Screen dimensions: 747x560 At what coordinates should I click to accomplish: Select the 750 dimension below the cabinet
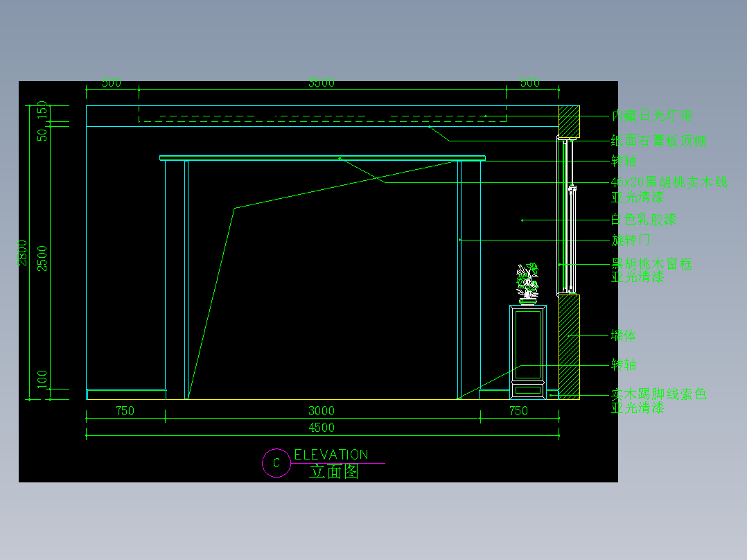coord(518,411)
